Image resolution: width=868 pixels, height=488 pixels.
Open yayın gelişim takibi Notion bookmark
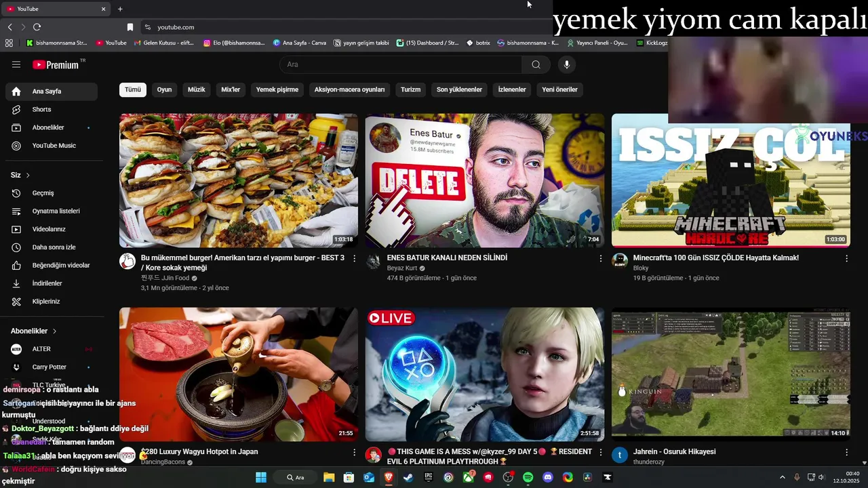[x=361, y=43]
